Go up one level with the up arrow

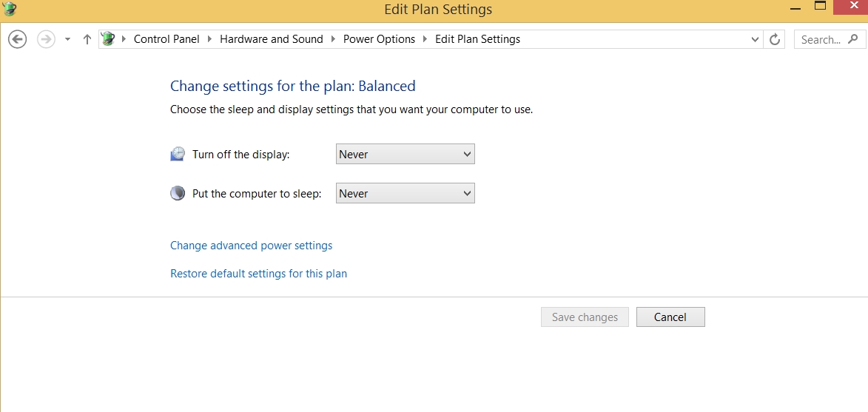[87, 39]
